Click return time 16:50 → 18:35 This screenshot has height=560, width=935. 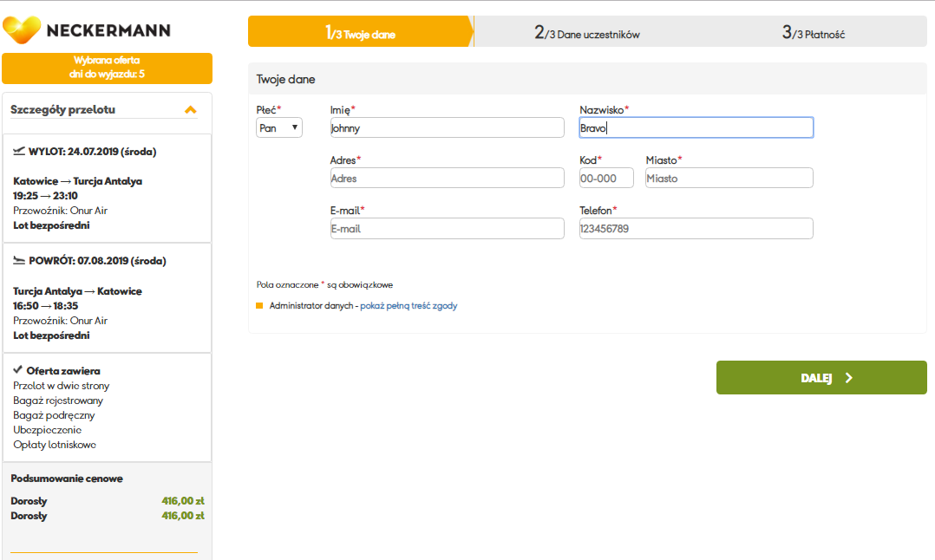coord(45,306)
